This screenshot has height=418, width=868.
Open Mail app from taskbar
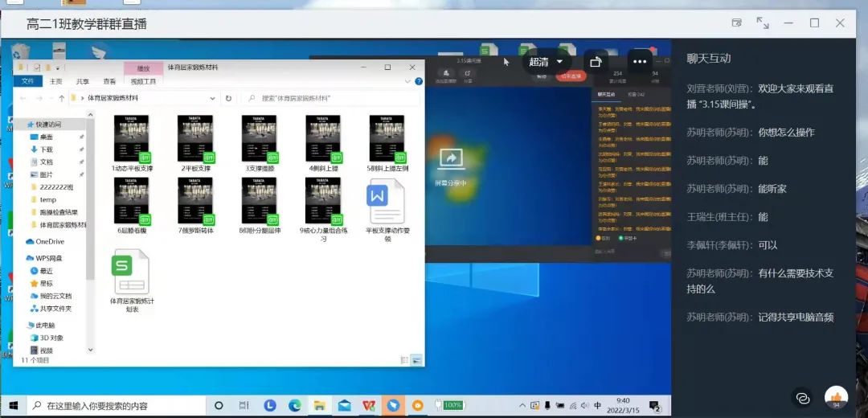[344, 405]
